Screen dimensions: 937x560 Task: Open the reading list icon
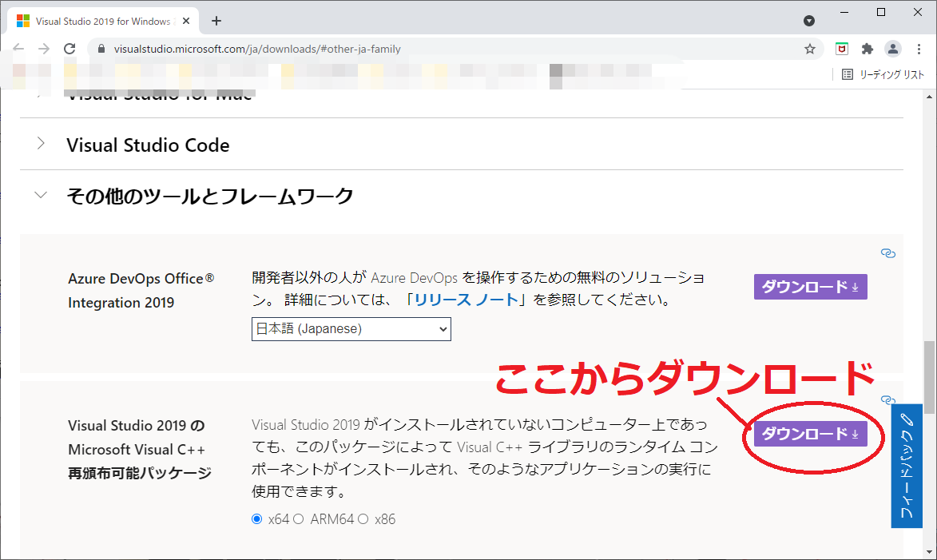click(848, 74)
